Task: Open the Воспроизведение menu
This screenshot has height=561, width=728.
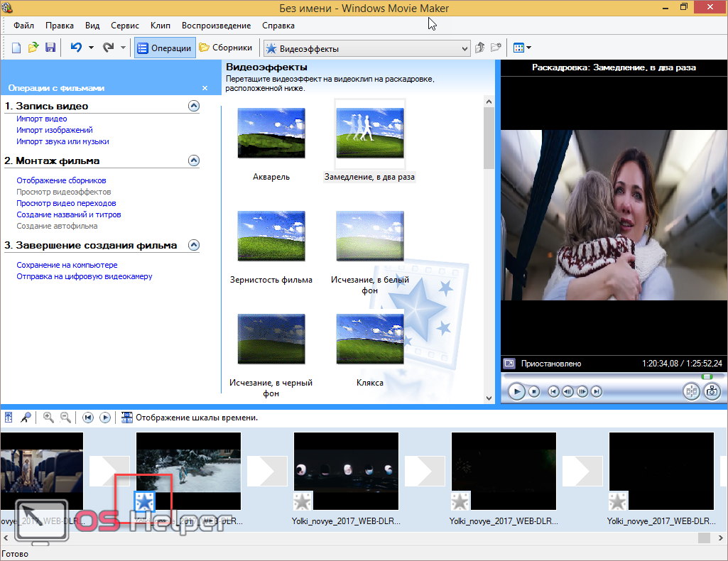Action: (216, 26)
